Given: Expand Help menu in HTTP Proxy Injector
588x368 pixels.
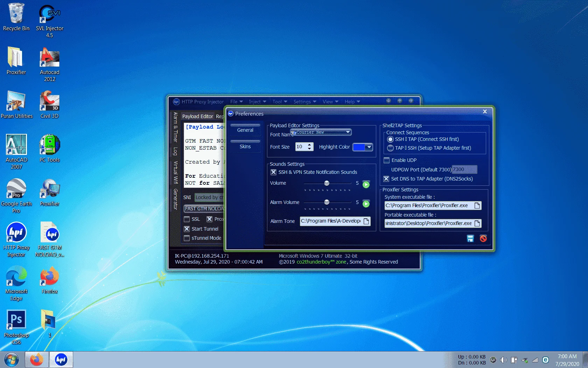Looking at the screenshot, I should [x=352, y=102].
